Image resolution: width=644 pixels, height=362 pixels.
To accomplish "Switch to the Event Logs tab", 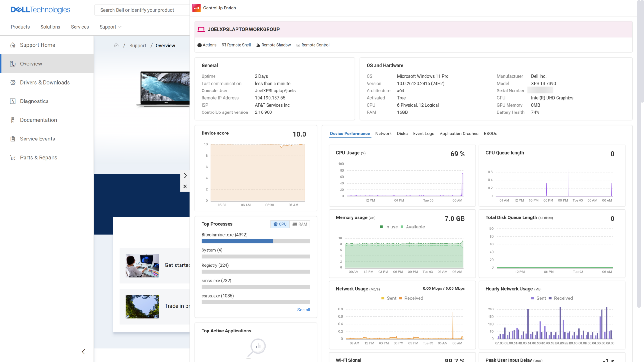I will pos(423,134).
